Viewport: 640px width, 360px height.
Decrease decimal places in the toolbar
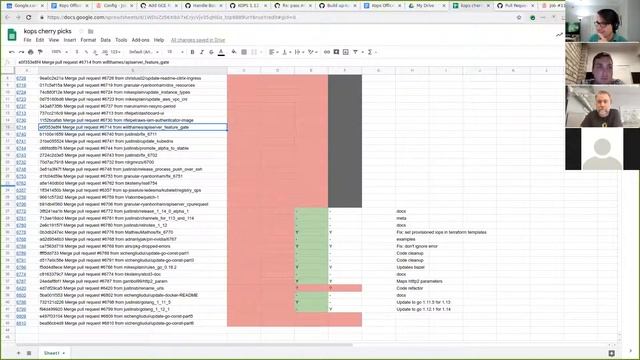[95, 52]
